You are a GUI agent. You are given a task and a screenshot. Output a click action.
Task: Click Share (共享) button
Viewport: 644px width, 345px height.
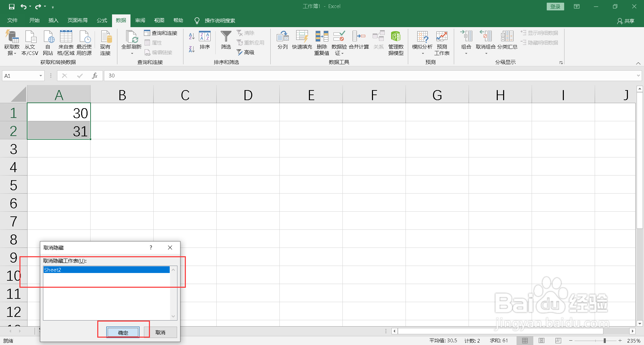coord(626,21)
